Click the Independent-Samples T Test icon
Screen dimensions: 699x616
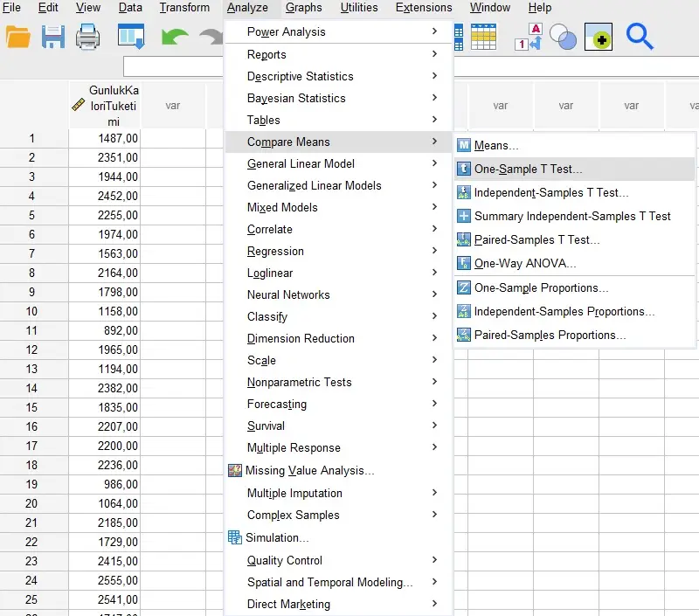tap(464, 192)
